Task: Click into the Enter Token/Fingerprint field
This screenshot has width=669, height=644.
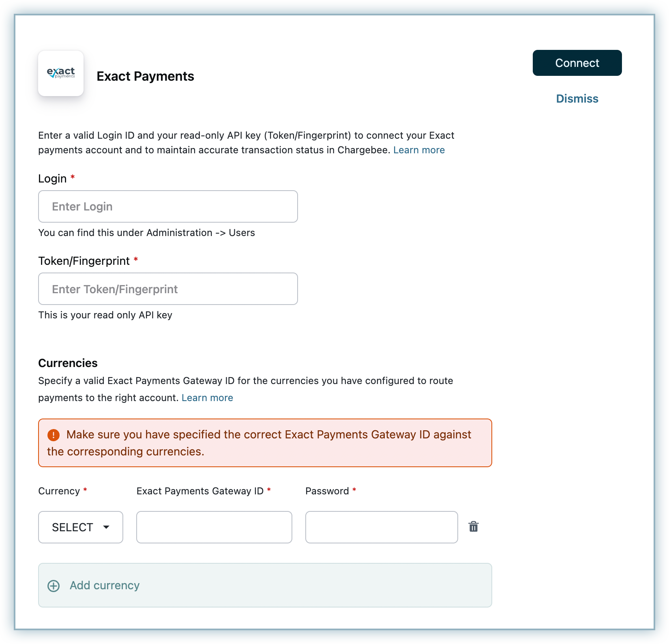Action: (x=168, y=289)
